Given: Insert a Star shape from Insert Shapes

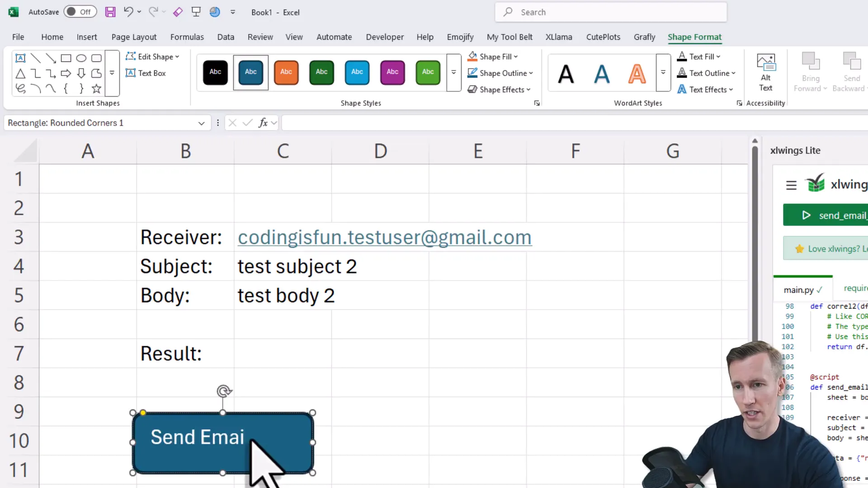Looking at the screenshot, I should (96, 89).
